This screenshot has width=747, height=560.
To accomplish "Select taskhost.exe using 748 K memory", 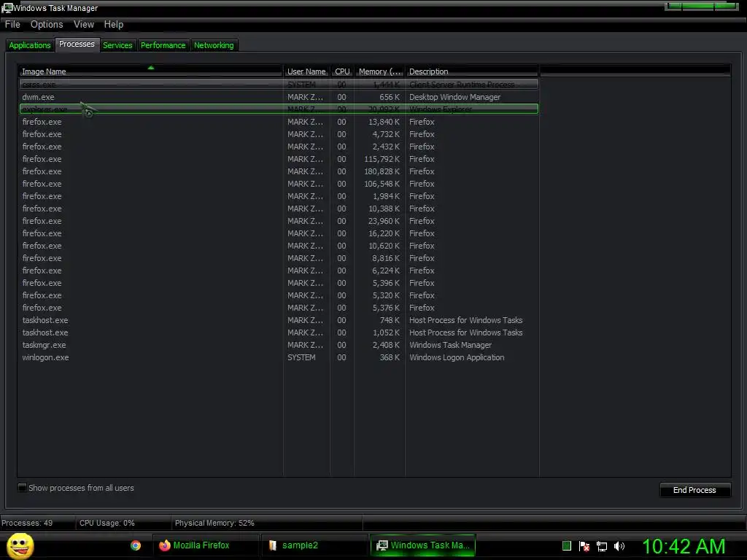I will tap(279, 320).
